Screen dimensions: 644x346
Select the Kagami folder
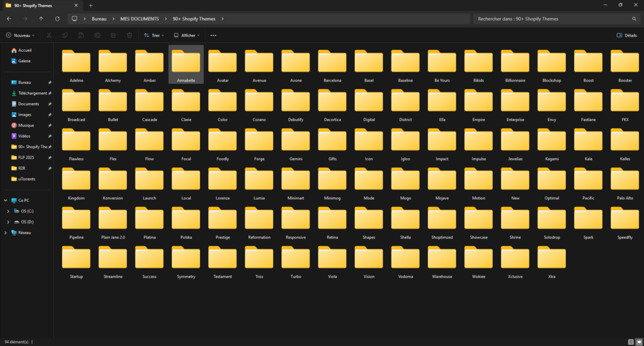[x=552, y=145]
